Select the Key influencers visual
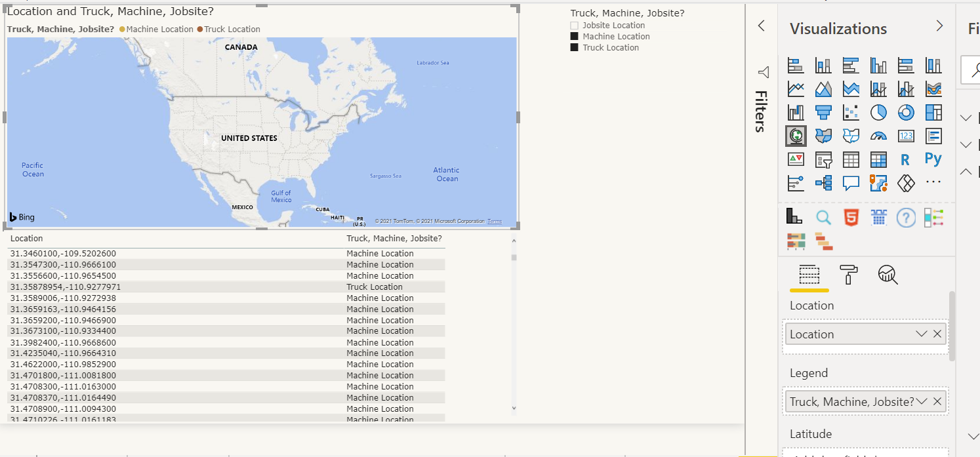980x457 pixels. [x=796, y=183]
